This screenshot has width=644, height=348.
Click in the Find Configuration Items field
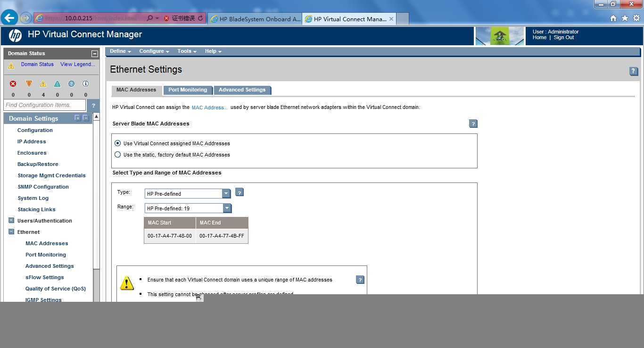click(44, 105)
